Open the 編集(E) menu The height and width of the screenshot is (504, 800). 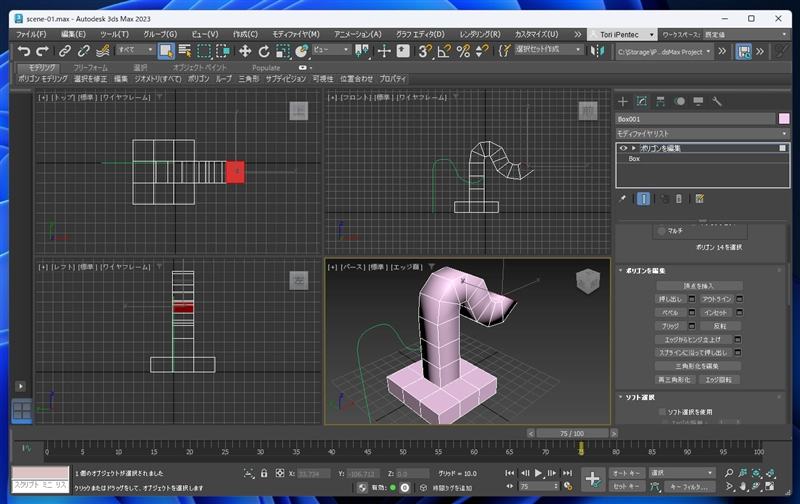73,34
